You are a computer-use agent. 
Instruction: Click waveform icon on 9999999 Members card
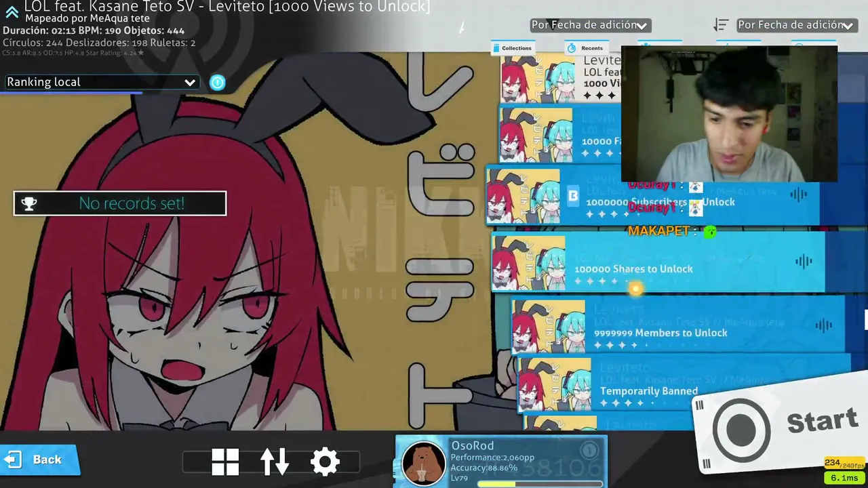[824, 325]
